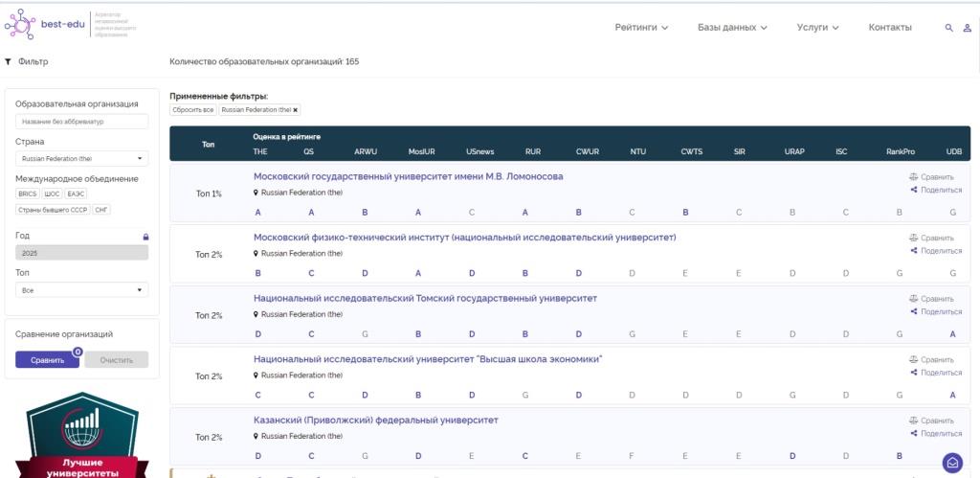The width and height of the screenshot is (980, 478).
Task: Compare scales icon for Томский университет
Action: click(913, 299)
